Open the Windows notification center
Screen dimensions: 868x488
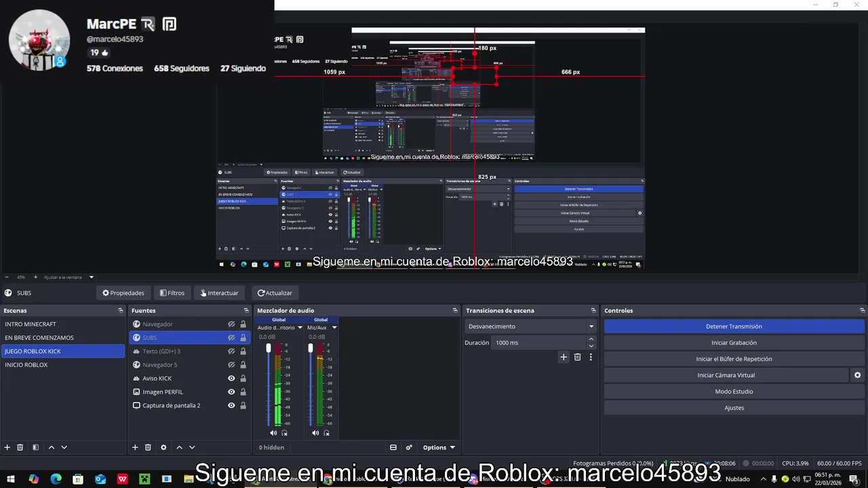point(854,479)
